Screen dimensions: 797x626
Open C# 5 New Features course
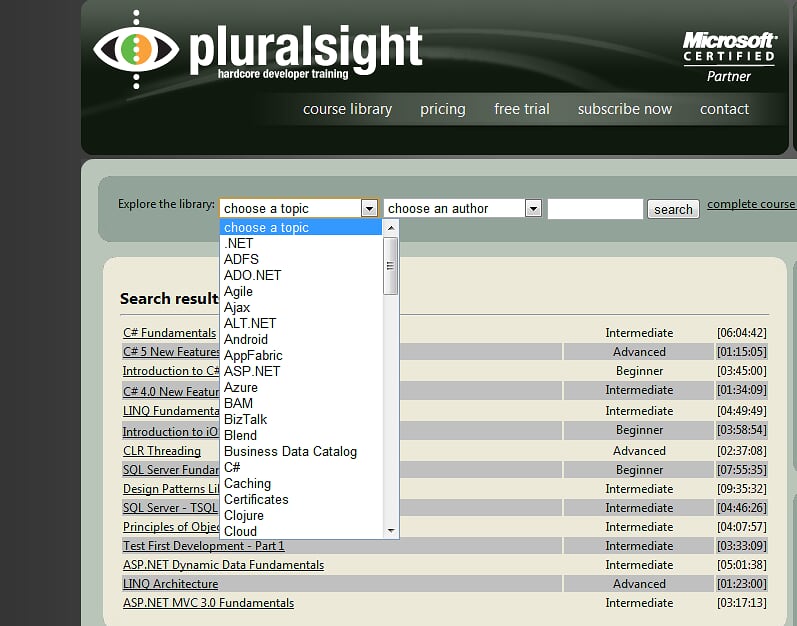click(x=171, y=352)
